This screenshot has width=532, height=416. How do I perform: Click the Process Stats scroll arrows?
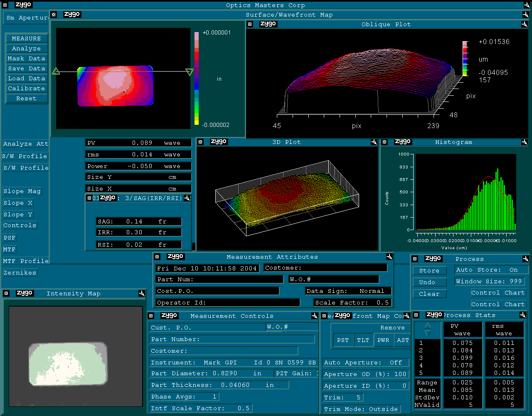click(x=428, y=330)
